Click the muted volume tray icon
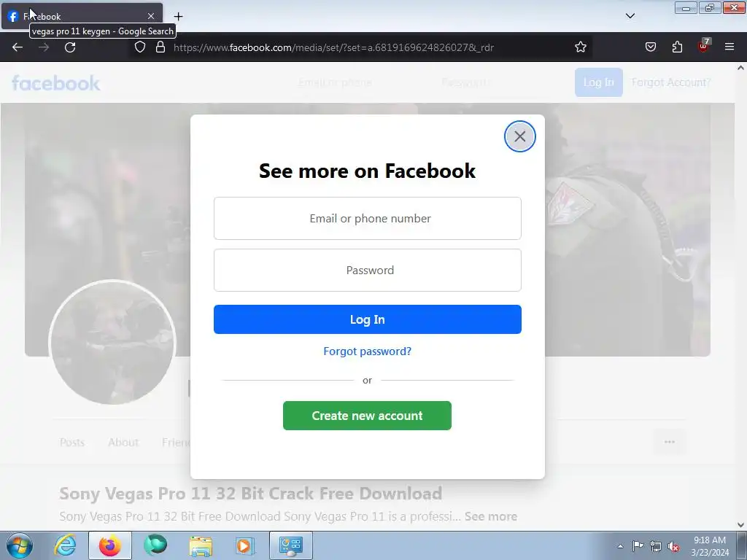The image size is (747, 560). (673, 546)
